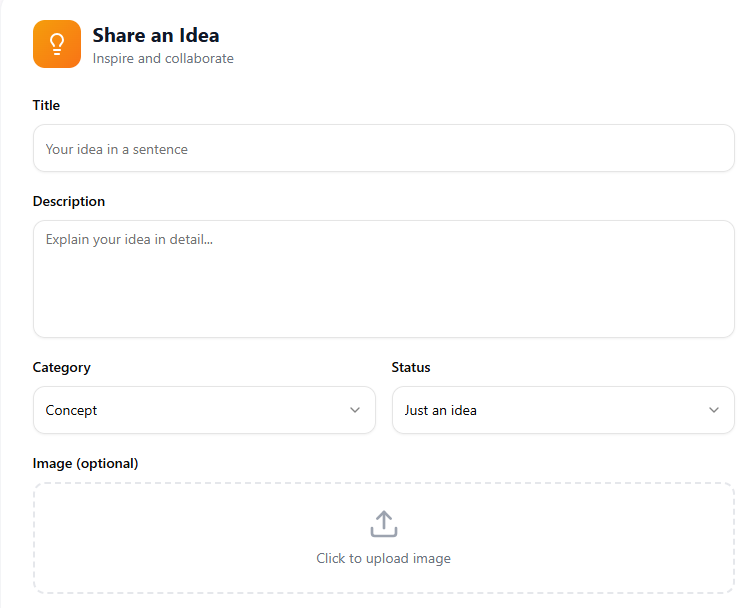This screenshot has height=608, width=750.
Task: Click the 'Your idea in a sentence' placeholder
Action: pos(117,149)
